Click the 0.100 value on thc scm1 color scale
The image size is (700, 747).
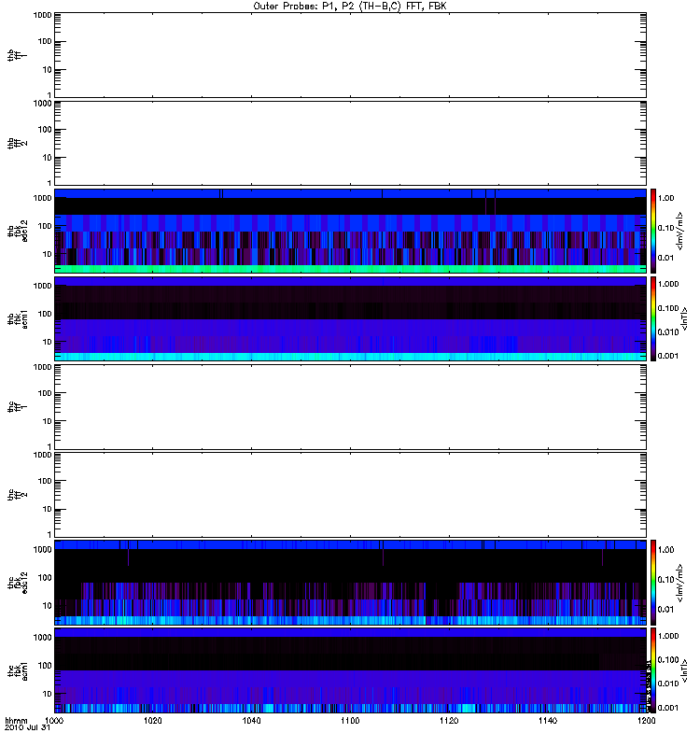(668, 660)
